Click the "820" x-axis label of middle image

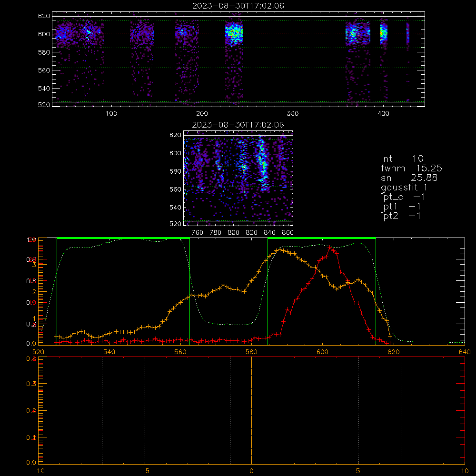tap(251, 232)
